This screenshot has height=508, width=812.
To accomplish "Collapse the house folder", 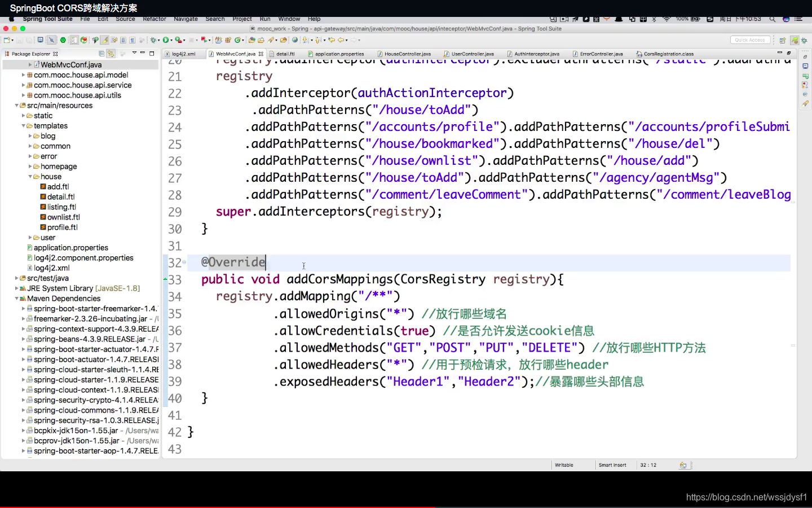I will tap(30, 177).
